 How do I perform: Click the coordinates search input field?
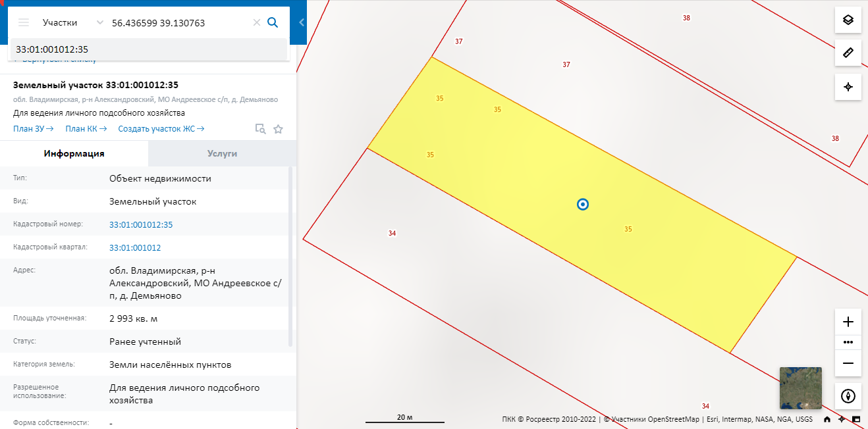coord(179,22)
